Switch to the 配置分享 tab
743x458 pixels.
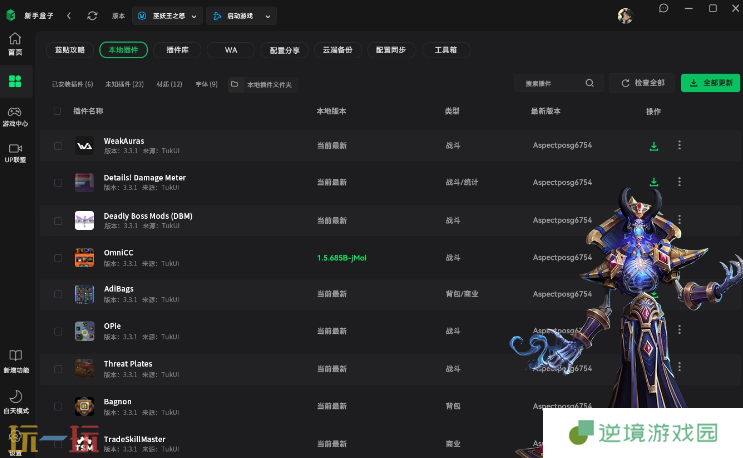point(284,50)
